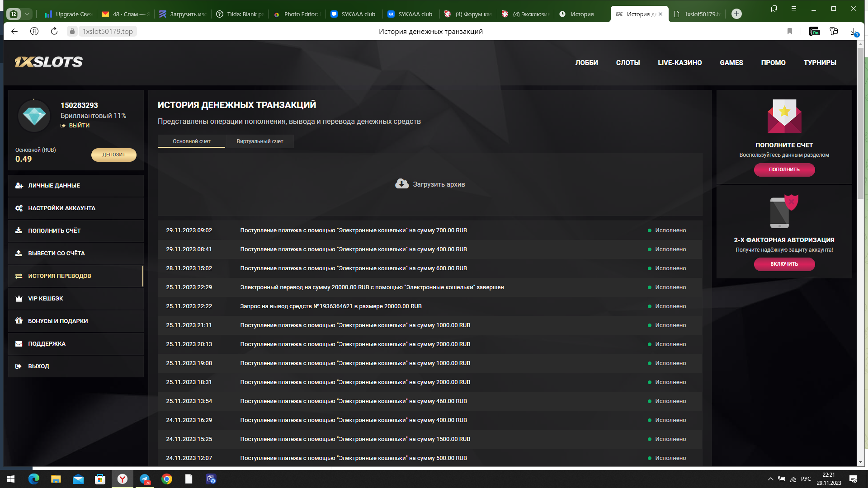Switch to the Виртуальный счет tab
868x488 pixels.
point(259,141)
